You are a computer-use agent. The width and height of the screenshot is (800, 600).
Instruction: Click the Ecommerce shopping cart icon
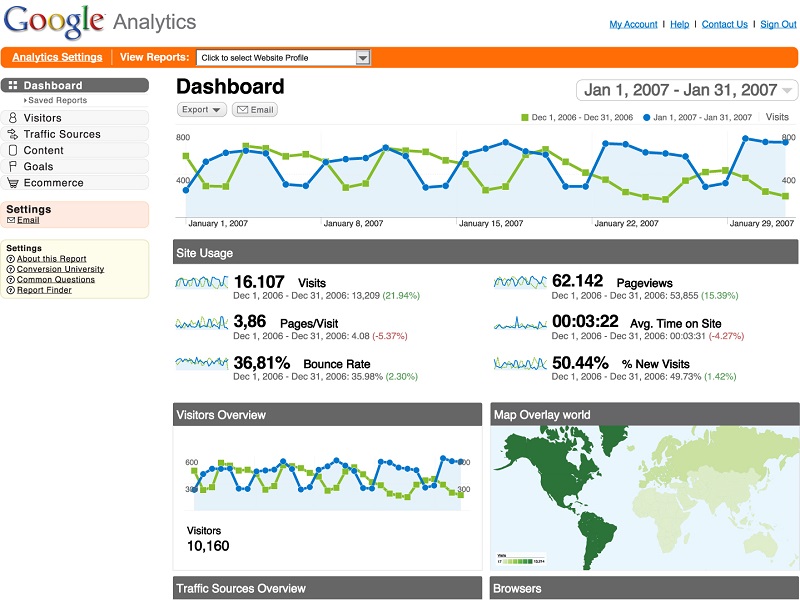[x=13, y=183]
